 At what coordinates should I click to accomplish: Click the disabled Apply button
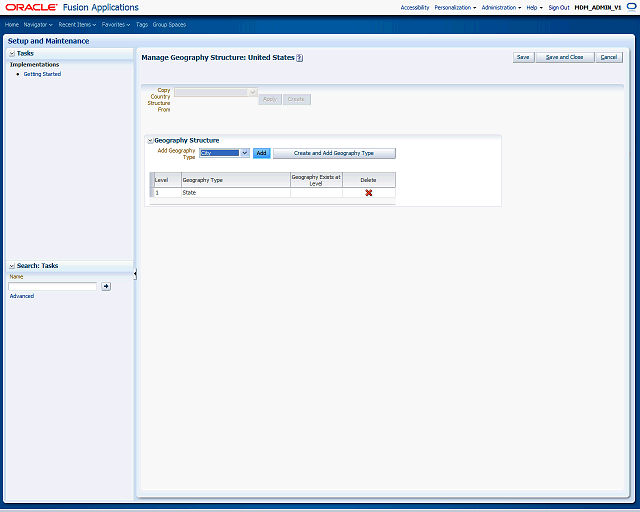click(x=270, y=99)
